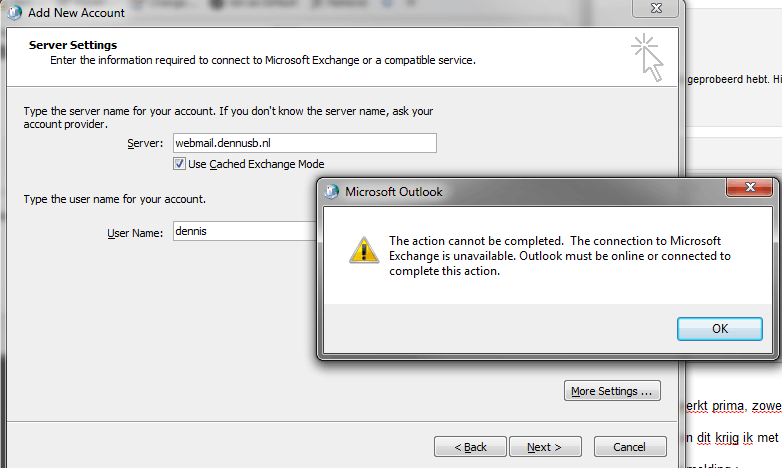Screen dimensions: 782x468
Task: Click the 'Use Cached Exchange Mode' label
Action: tap(256, 164)
